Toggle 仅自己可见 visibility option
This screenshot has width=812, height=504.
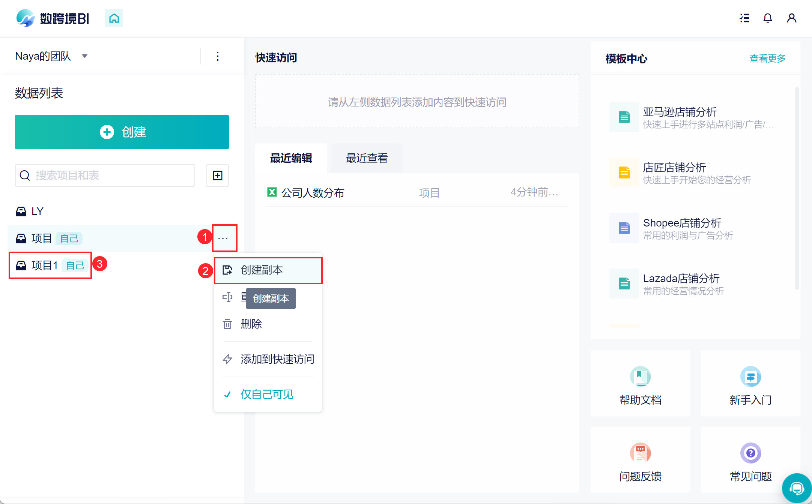pos(266,394)
